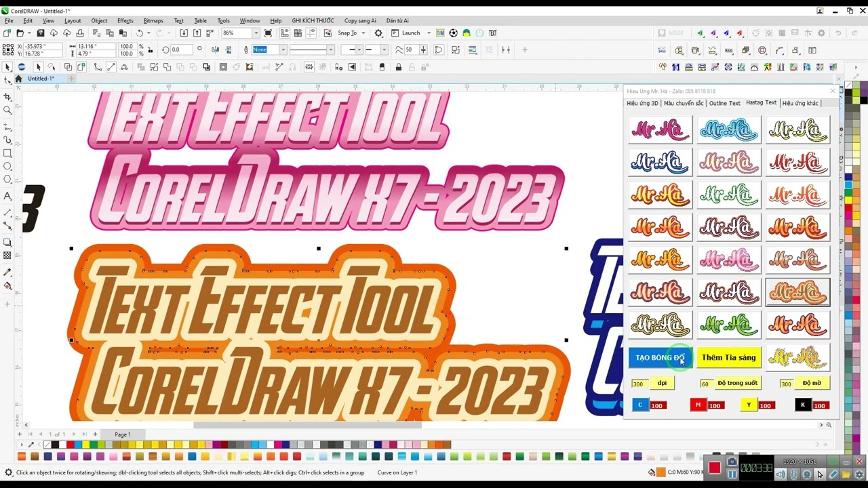Expand the Open file arrow dropdown
The width and height of the screenshot is (868, 488).
coord(28,33)
